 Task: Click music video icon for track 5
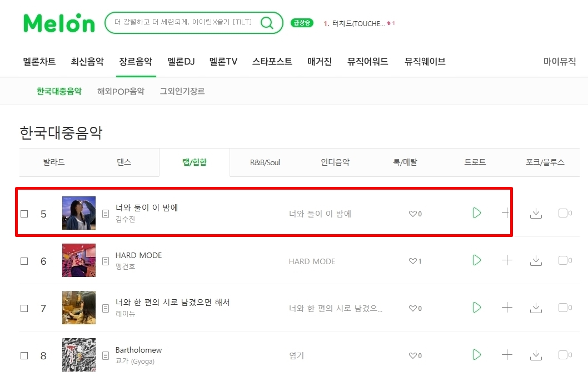pyautogui.click(x=565, y=213)
